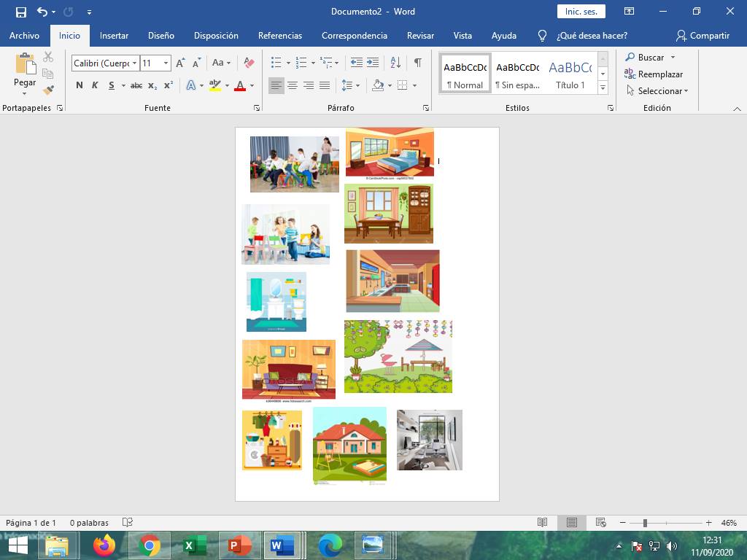Viewport: 747px width, 560px height.
Task: Show or hide paragraph marks
Action: coord(417,63)
